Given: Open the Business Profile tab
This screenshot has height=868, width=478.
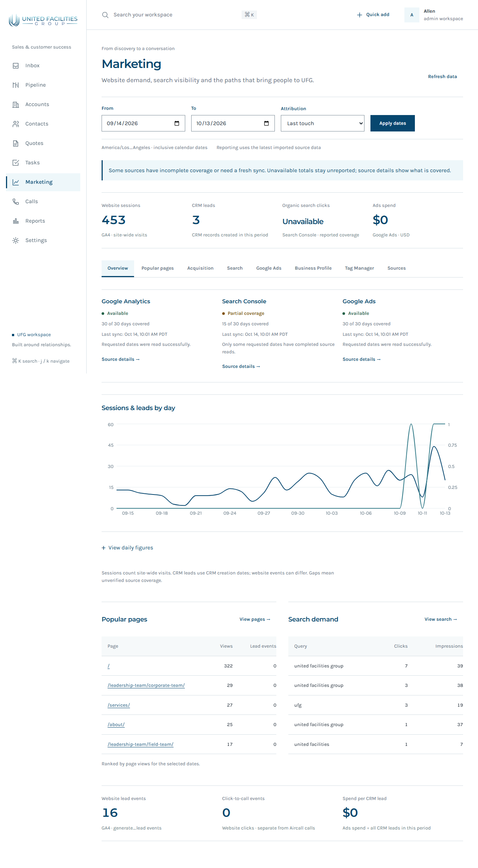Looking at the screenshot, I should [x=313, y=269].
